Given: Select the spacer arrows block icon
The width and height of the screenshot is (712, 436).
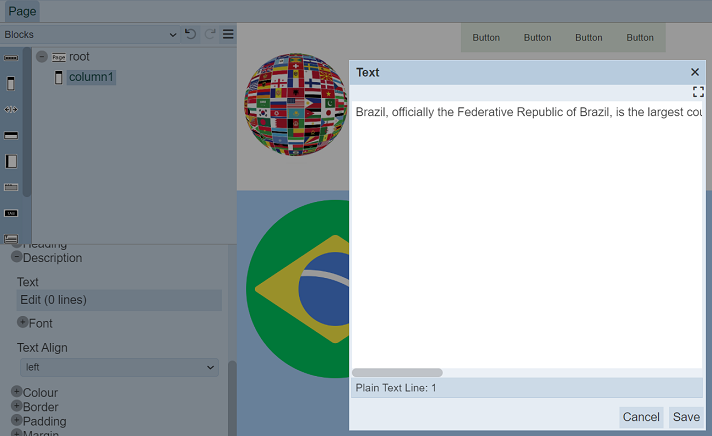Looking at the screenshot, I should tap(11, 109).
